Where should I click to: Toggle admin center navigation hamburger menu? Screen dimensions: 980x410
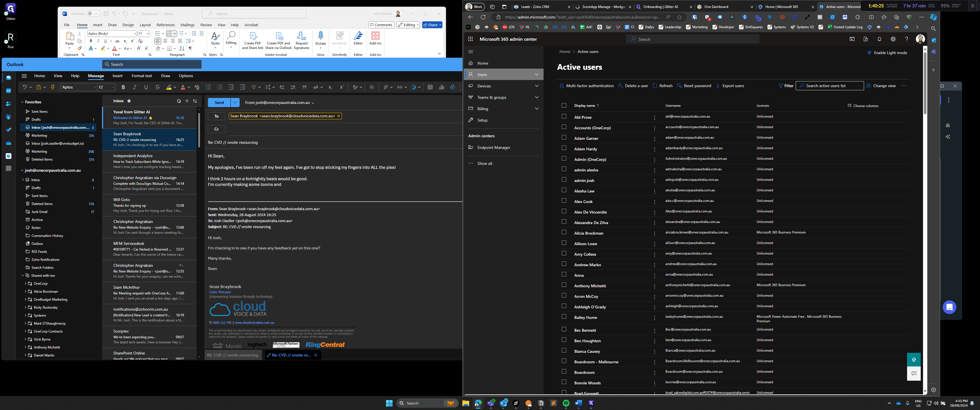click(471, 52)
